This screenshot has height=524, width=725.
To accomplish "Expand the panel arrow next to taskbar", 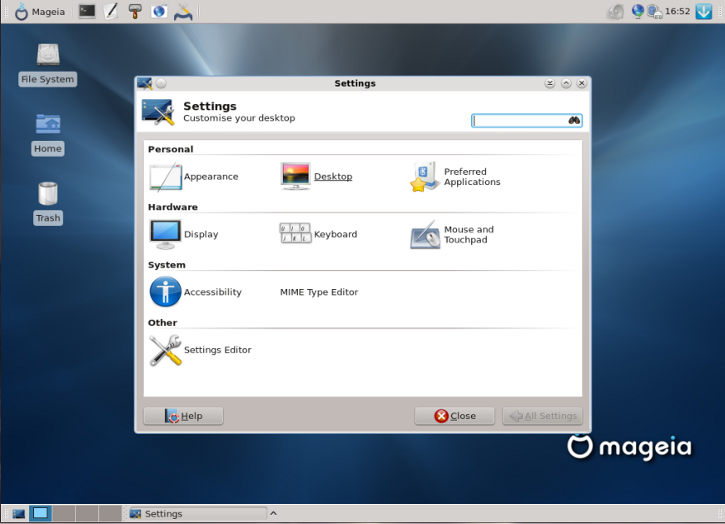I will point(273,513).
